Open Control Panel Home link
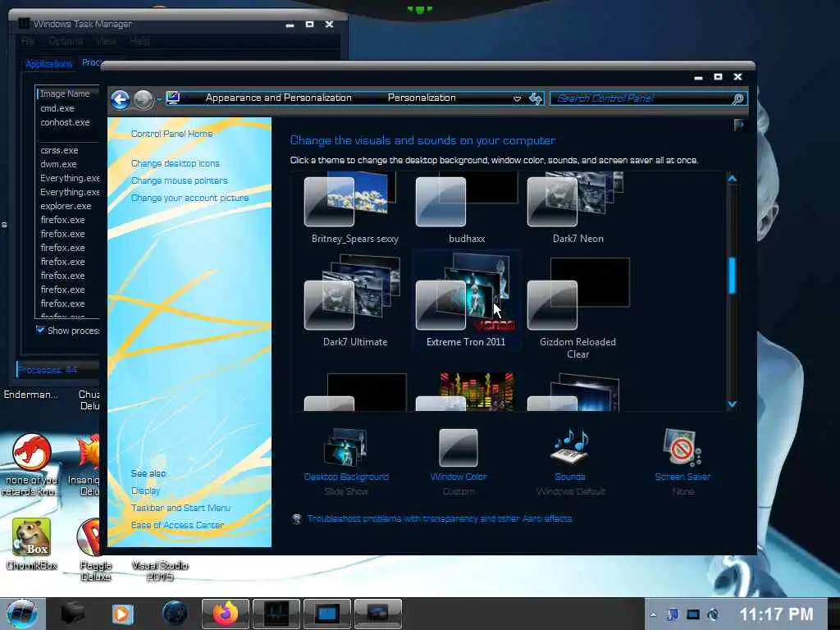 click(171, 134)
